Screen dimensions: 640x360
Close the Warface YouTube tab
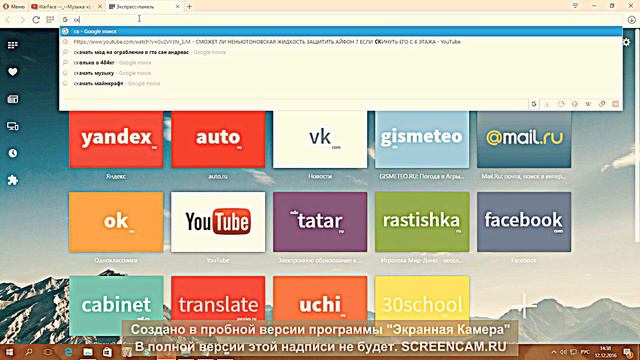(100, 7)
